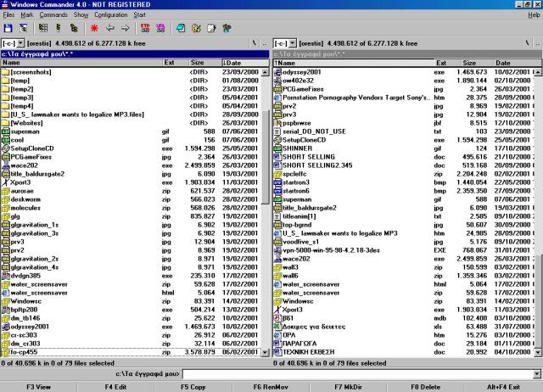Click the forward arrow toolbar icon

[124, 28]
